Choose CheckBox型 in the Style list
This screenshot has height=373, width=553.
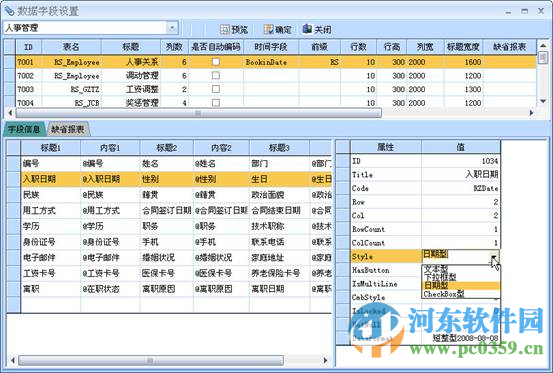tap(461, 294)
